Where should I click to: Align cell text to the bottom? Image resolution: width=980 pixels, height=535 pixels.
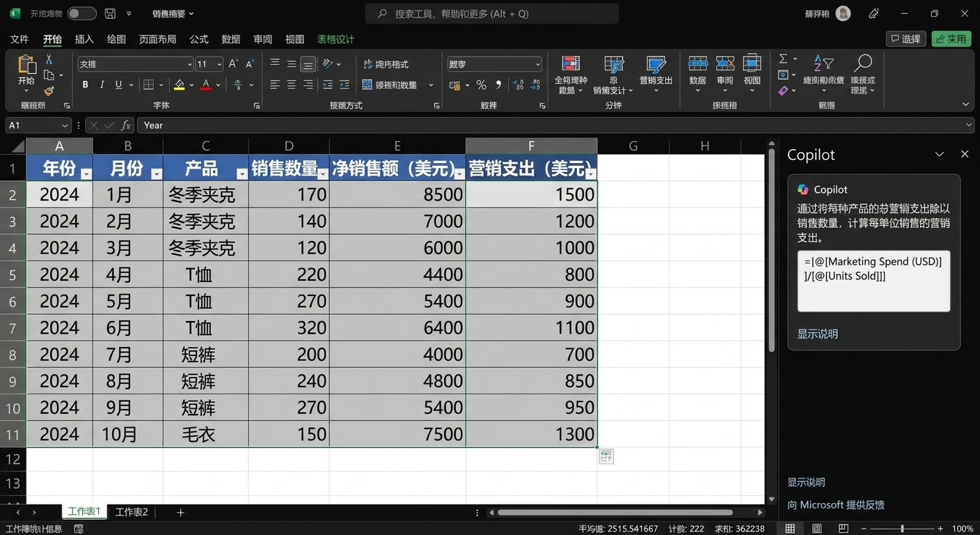tap(308, 64)
